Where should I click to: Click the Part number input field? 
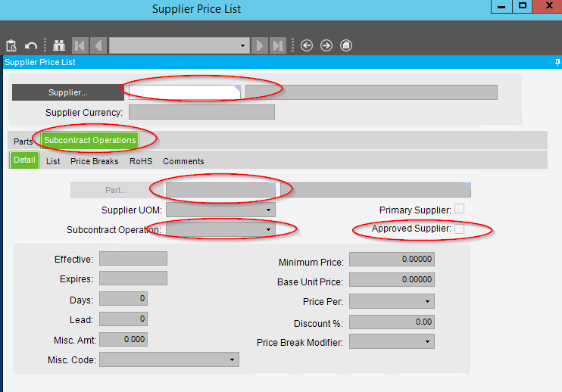pyautogui.click(x=221, y=190)
